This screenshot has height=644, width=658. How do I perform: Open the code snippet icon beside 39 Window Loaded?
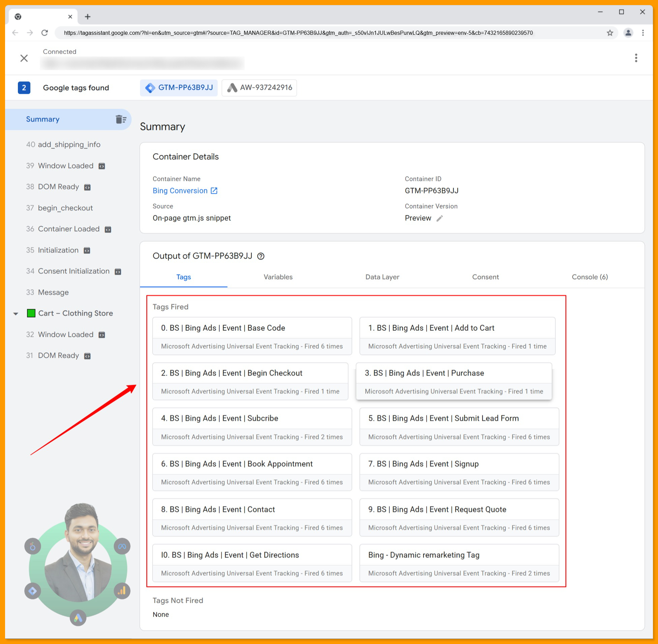[102, 166]
